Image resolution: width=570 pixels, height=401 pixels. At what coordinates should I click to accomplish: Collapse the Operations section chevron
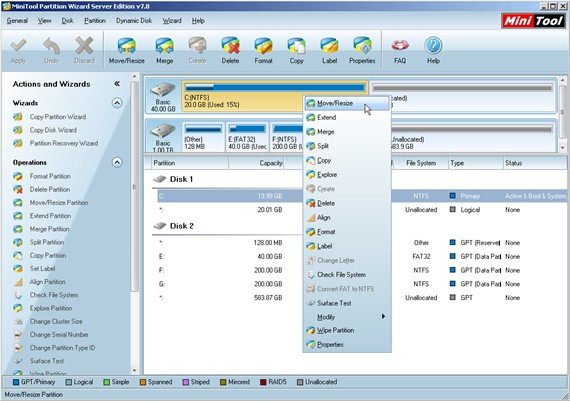click(117, 162)
